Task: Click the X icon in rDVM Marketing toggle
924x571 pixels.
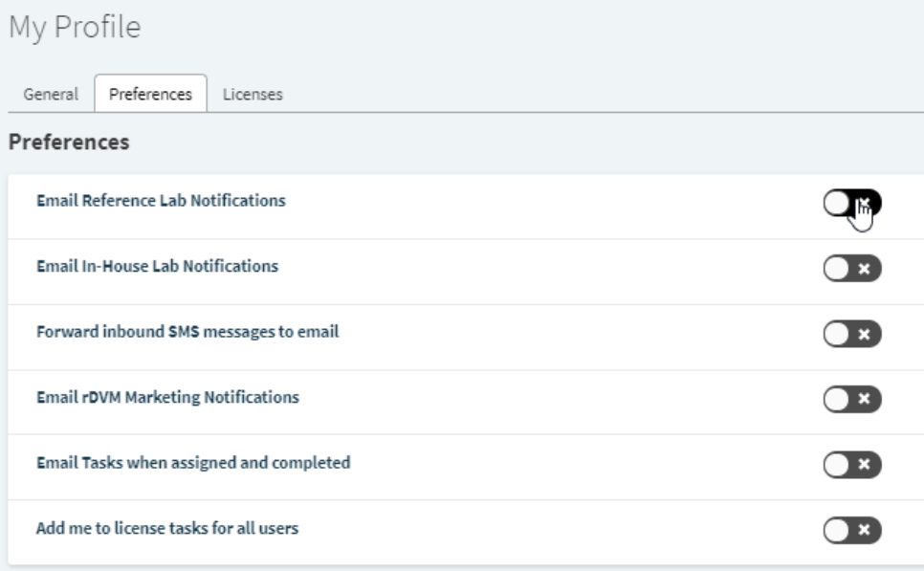Action: point(865,400)
